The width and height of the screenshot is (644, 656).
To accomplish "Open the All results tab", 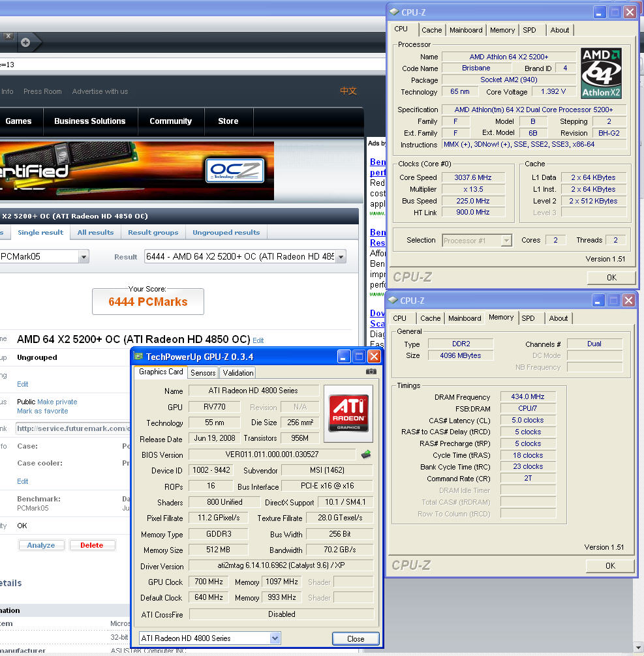I will [x=95, y=232].
